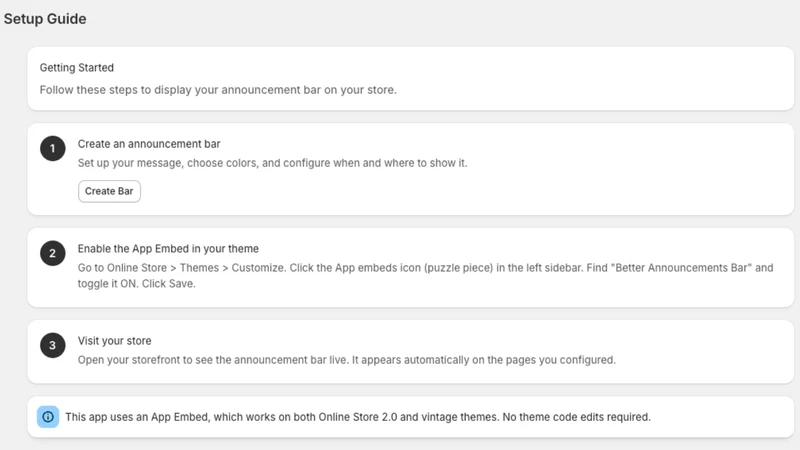
Task: Click the Open your storefront description text
Action: pos(346,360)
